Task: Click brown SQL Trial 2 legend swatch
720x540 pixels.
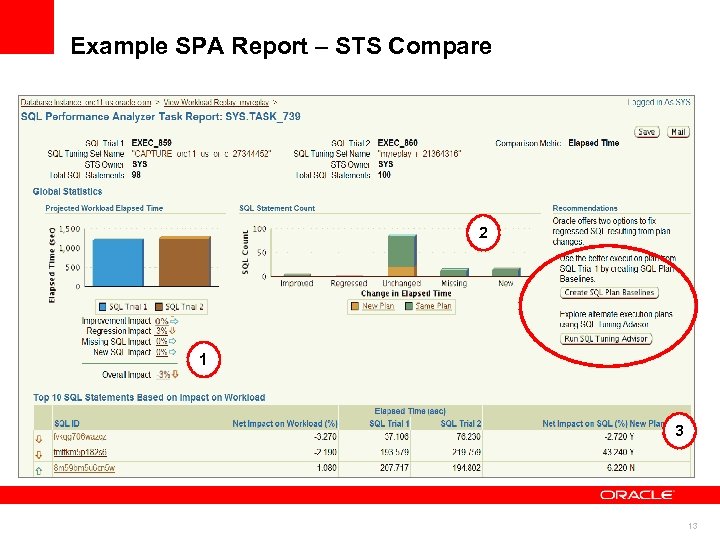Action: click(159, 307)
